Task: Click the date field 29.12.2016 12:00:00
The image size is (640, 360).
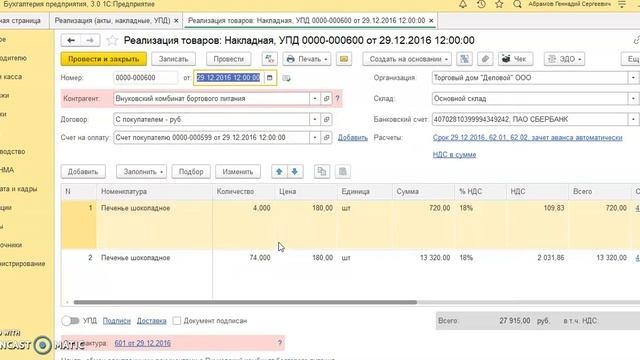Action: tap(229, 78)
